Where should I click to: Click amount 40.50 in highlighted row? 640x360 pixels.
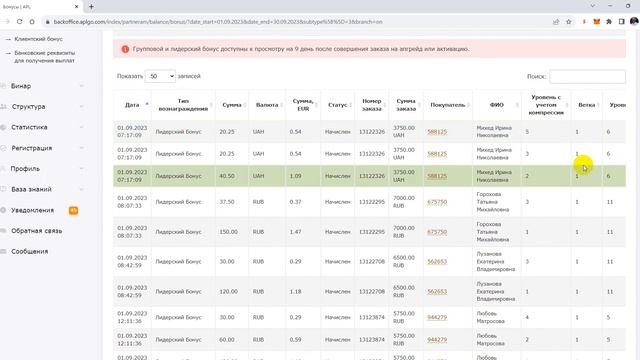click(227, 176)
